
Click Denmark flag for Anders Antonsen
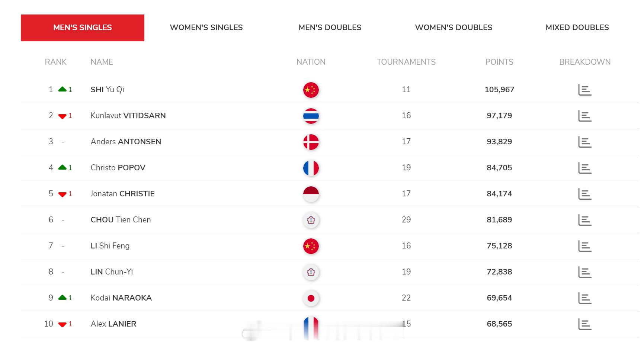(x=311, y=142)
